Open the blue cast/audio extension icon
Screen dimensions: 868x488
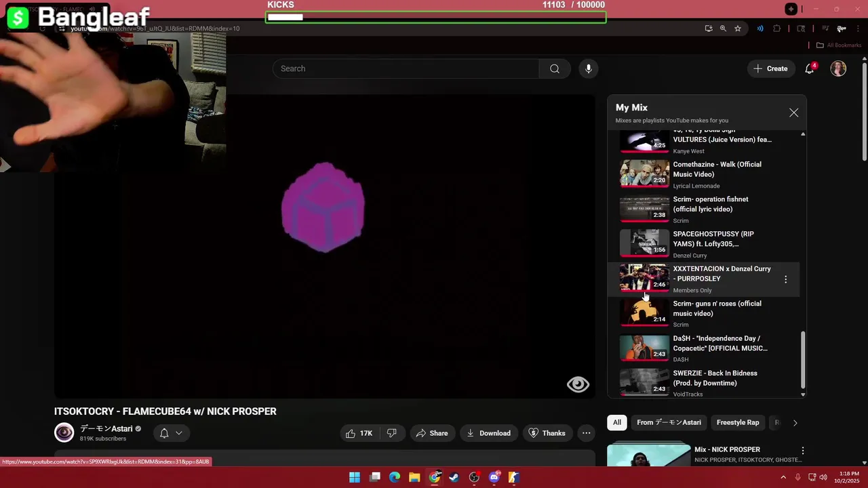point(760,28)
